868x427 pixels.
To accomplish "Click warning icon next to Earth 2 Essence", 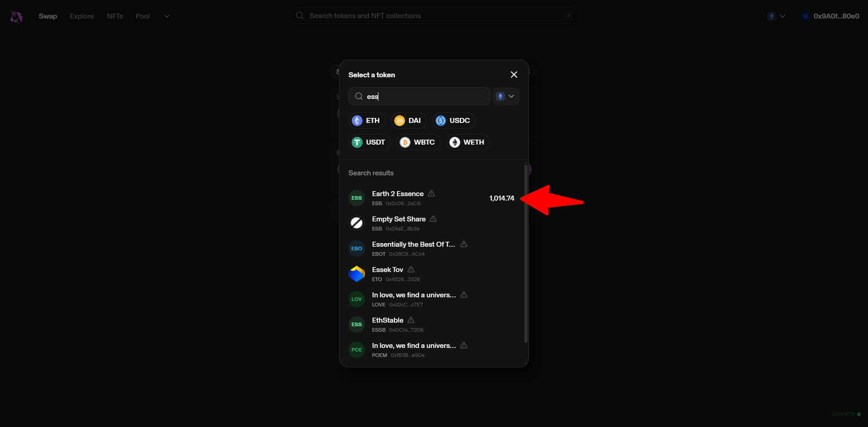I will click(x=431, y=193).
